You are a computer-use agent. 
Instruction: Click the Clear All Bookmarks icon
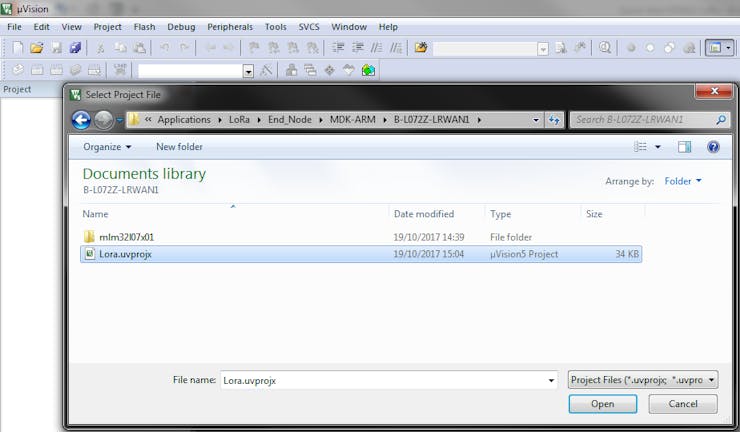click(312, 48)
